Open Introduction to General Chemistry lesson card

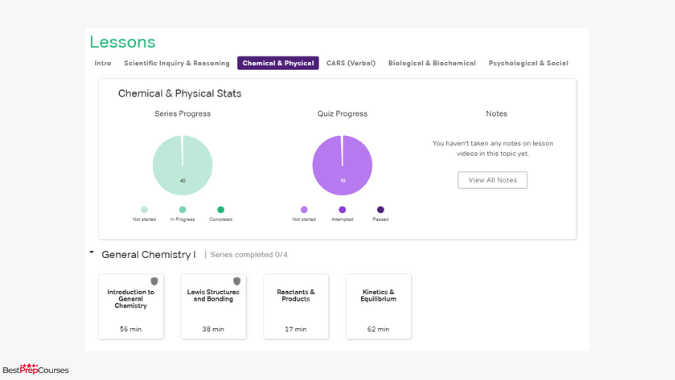(131, 306)
